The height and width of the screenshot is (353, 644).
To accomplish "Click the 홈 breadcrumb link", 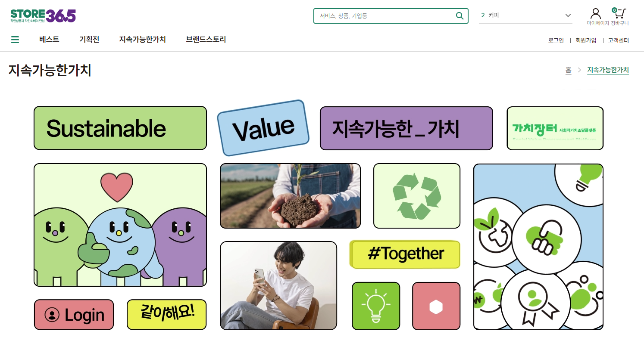I will 569,70.
